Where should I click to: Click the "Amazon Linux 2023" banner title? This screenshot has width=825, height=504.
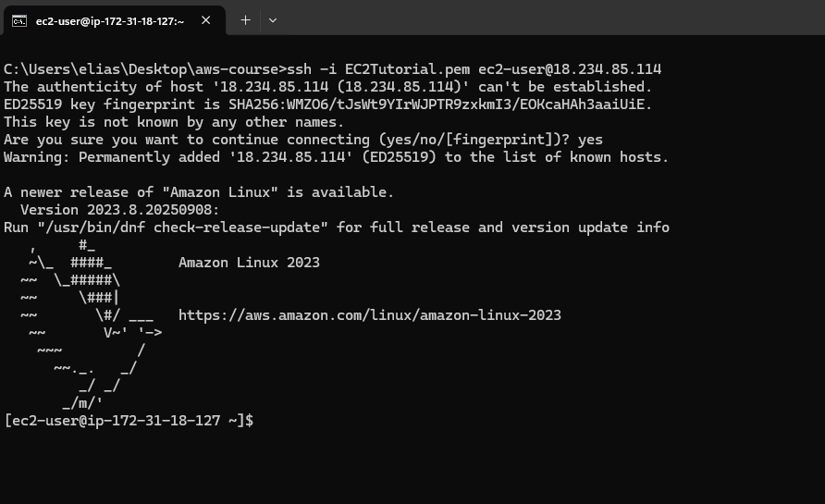pyautogui.click(x=249, y=263)
